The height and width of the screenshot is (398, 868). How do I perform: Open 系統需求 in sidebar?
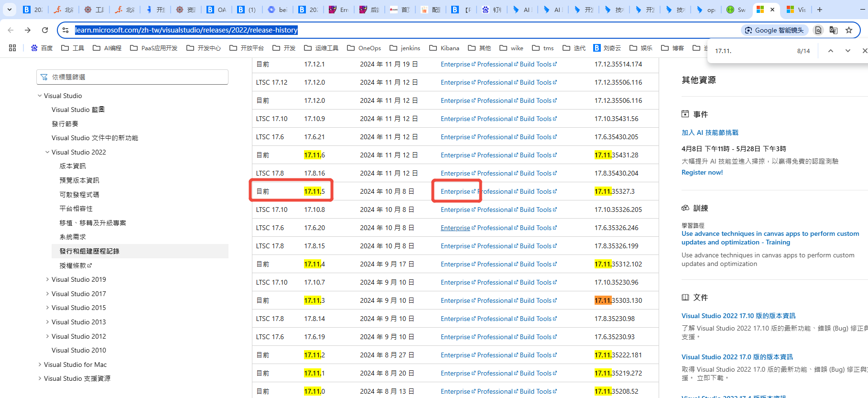tap(73, 237)
